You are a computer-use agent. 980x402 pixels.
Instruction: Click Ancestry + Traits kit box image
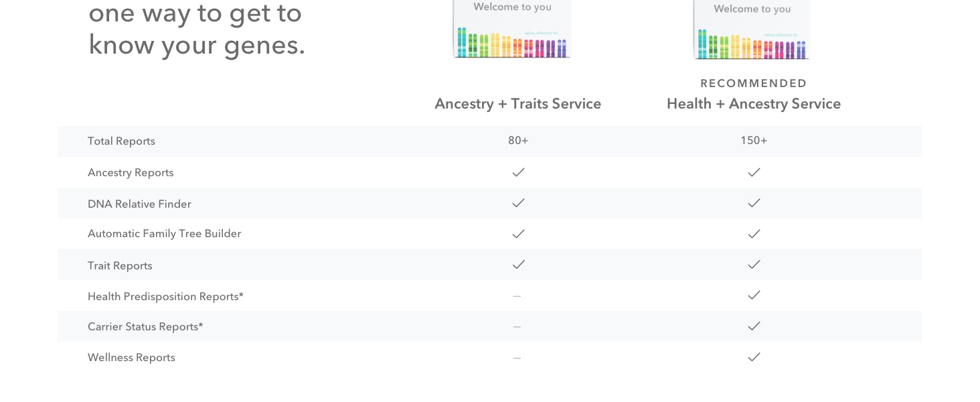pyautogui.click(x=512, y=29)
